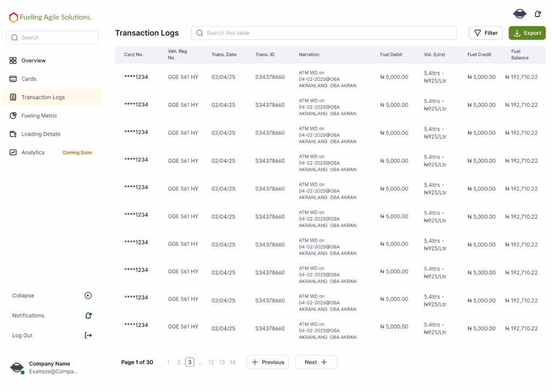
Task: Click the Fueling Agile Solutions logo
Action: (50, 17)
